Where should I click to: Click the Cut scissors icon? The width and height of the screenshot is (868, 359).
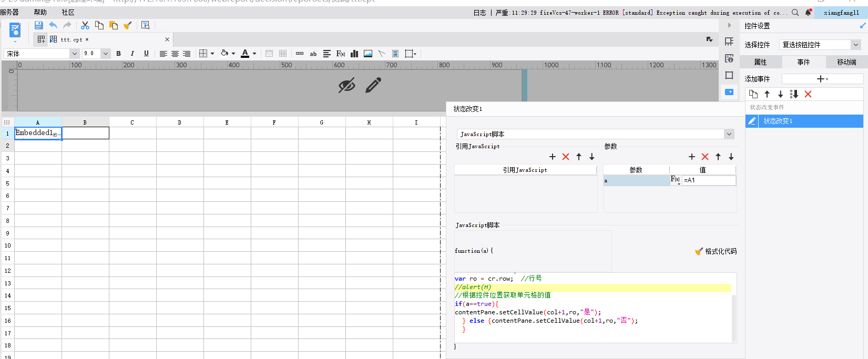[85, 25]
